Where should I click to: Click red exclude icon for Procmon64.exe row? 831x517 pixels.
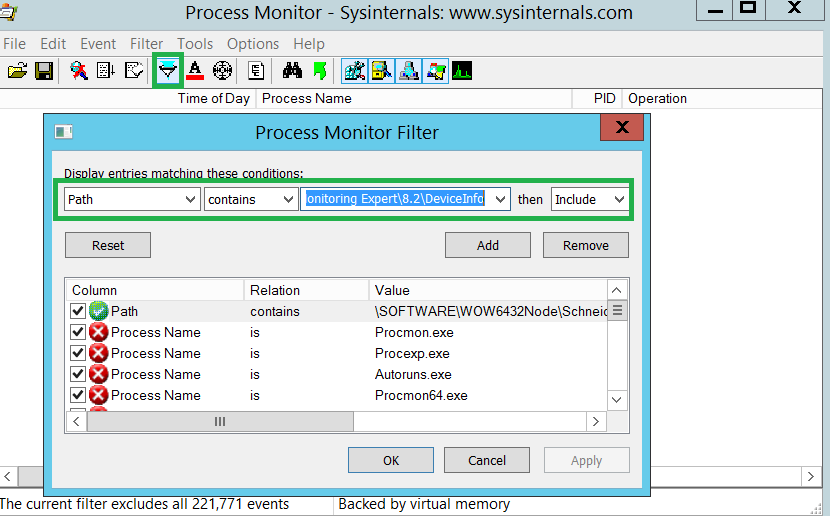pos(99,395)
